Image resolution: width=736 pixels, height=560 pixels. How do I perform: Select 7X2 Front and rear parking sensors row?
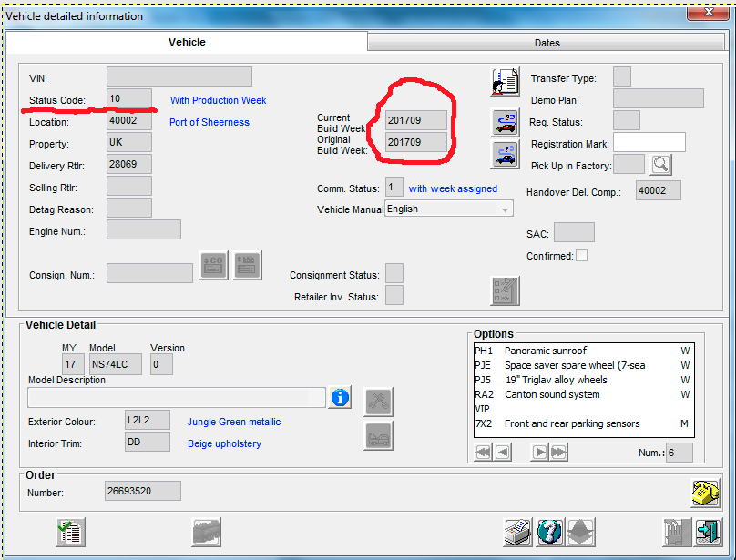click(x=582, y=423)
